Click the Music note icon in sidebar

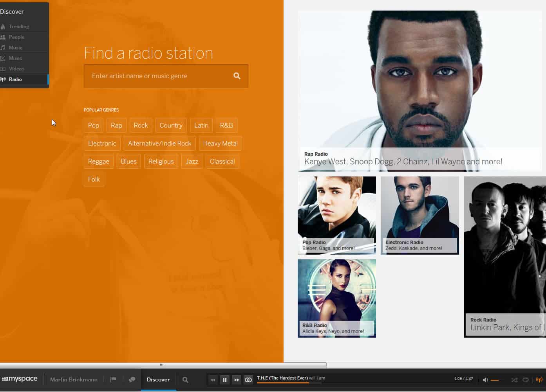[3, 48]
